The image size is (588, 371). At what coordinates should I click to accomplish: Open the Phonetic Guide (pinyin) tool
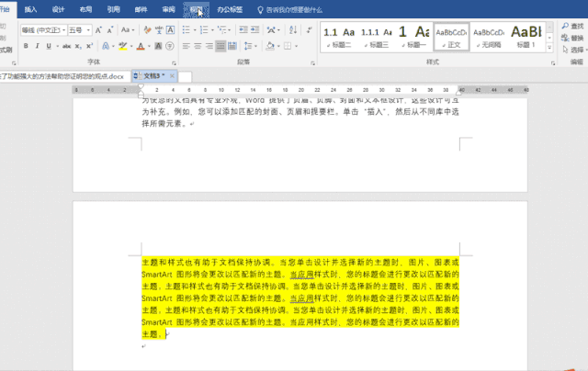159,30
